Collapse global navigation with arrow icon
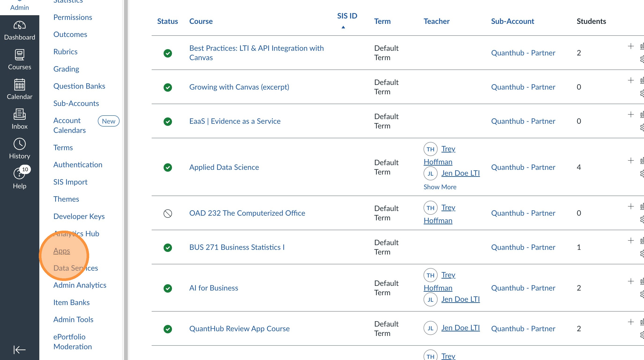Viewport: 644px width, 360px height. tap(19, 349)
